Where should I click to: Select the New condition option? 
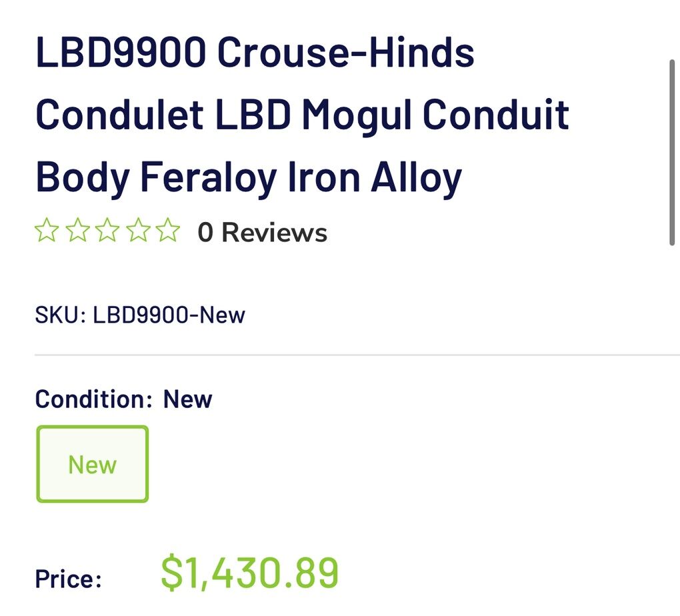pyautogui.click(x=92, y=464)
